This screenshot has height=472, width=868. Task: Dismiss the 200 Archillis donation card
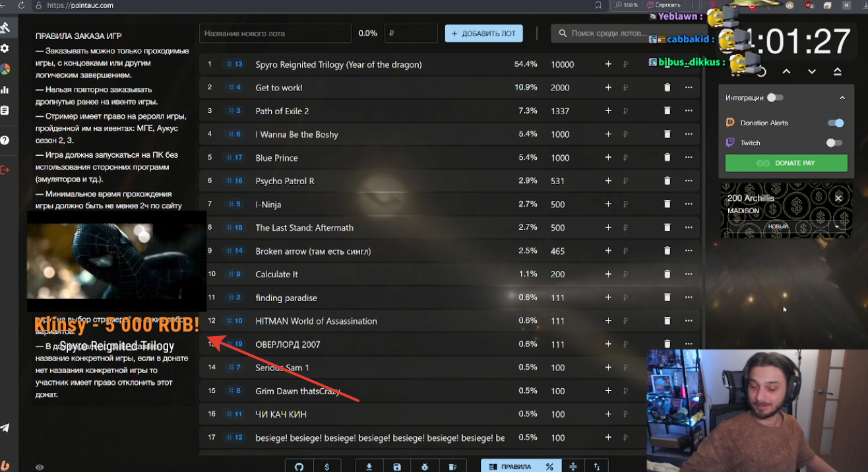pyautogui.click(x=838, y=198)
